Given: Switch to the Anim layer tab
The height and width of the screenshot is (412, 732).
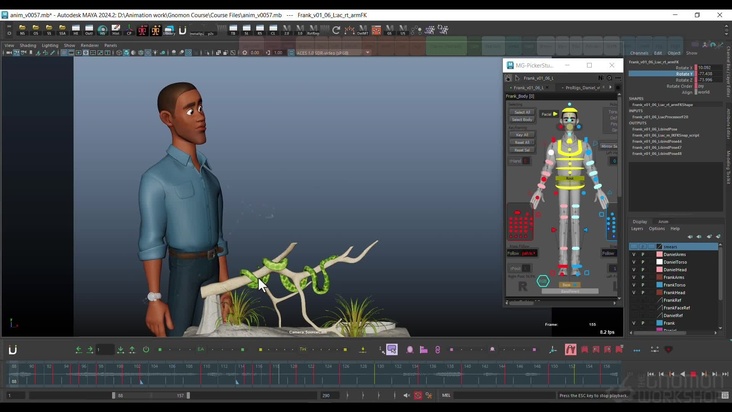Looking at the screenshot, I should point(663,222).
